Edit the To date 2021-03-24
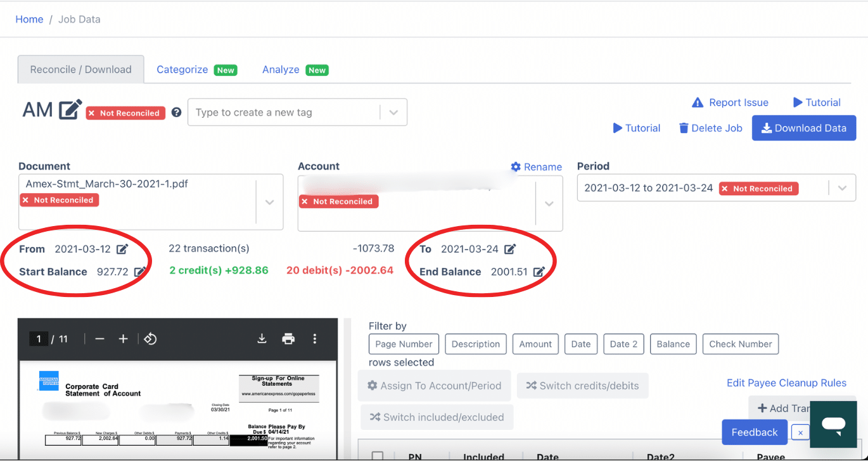Viewport: 868px width, 461px height. pos(509,249)
